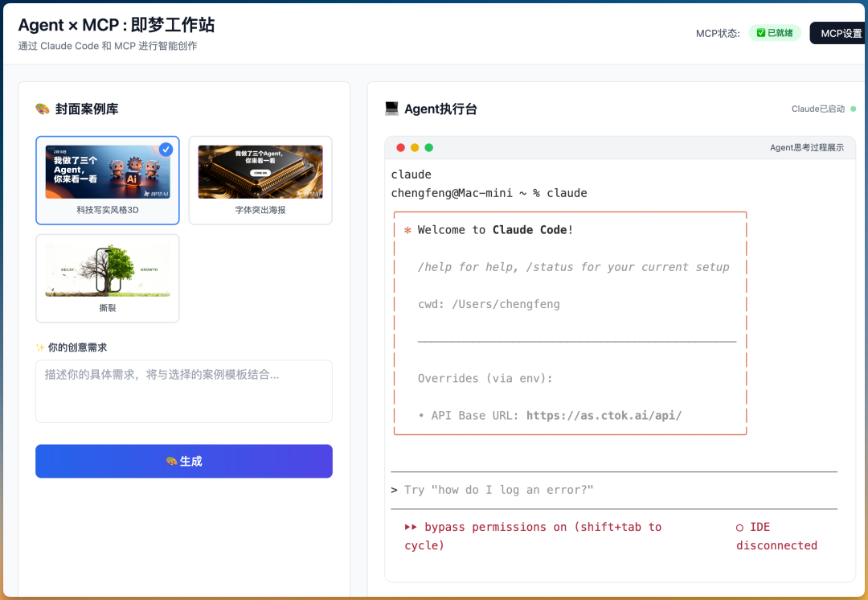The width and height of the screenshot is (868, 600).
Task: Click the 'IDE disconnected' status text
Action: pos(776,536)
